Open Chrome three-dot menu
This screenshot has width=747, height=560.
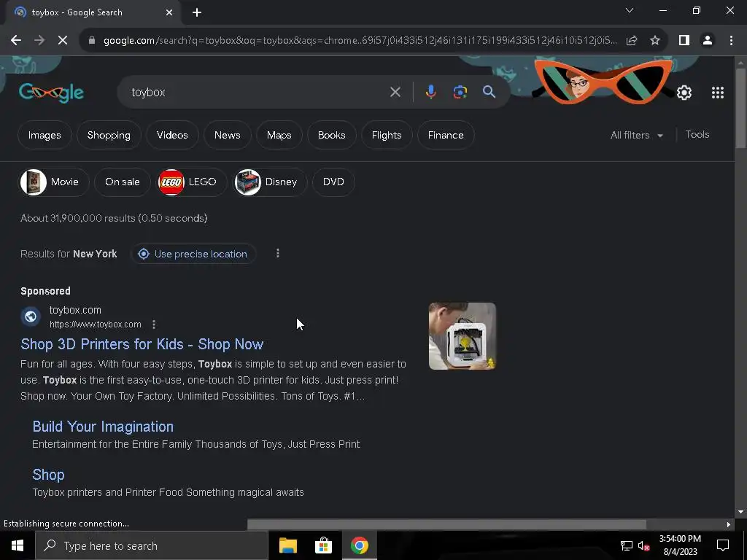coord(731,41)
